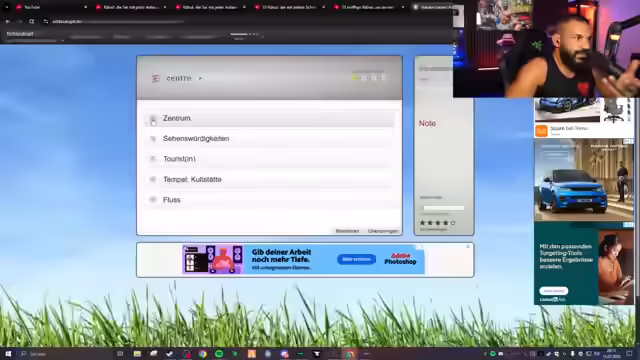
Task: Open the Windows Start menu
Action: click(x=8, y=353)
